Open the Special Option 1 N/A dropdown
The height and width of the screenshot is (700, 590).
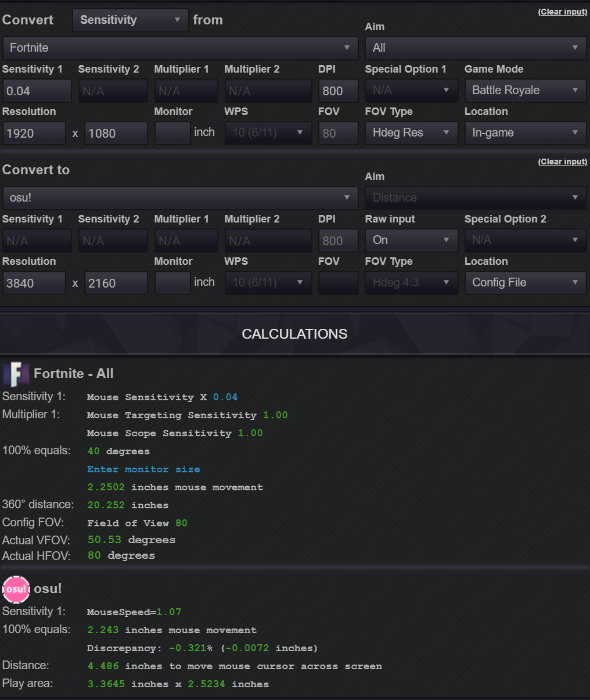412,91
